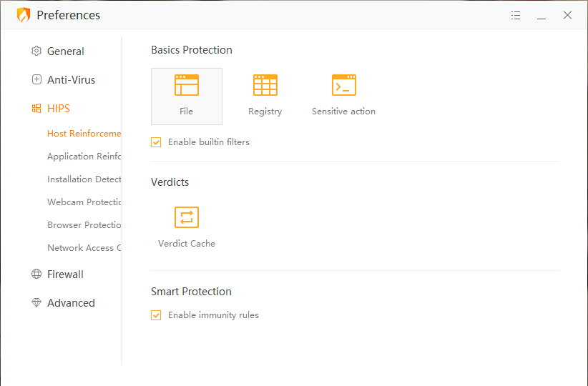Open the Advanced preferences section
Image resolution: width=588 pixels, height=386 pixels.
point(71,303)
